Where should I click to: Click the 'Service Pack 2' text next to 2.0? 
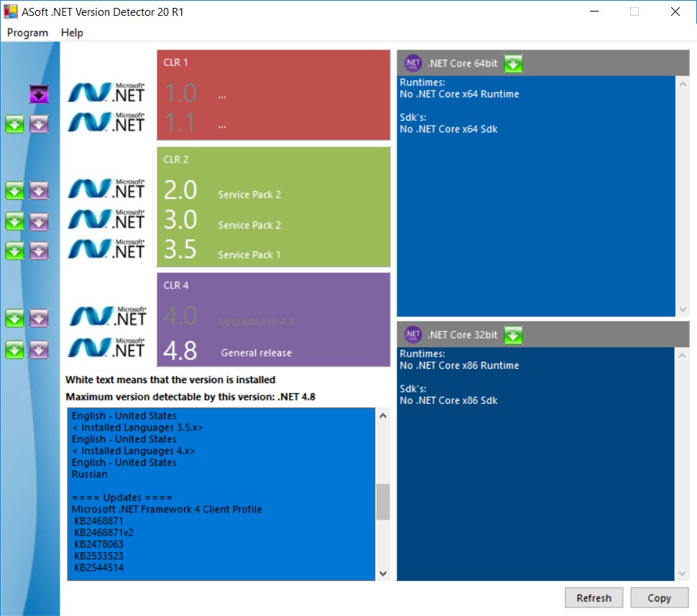pos(249,195)
